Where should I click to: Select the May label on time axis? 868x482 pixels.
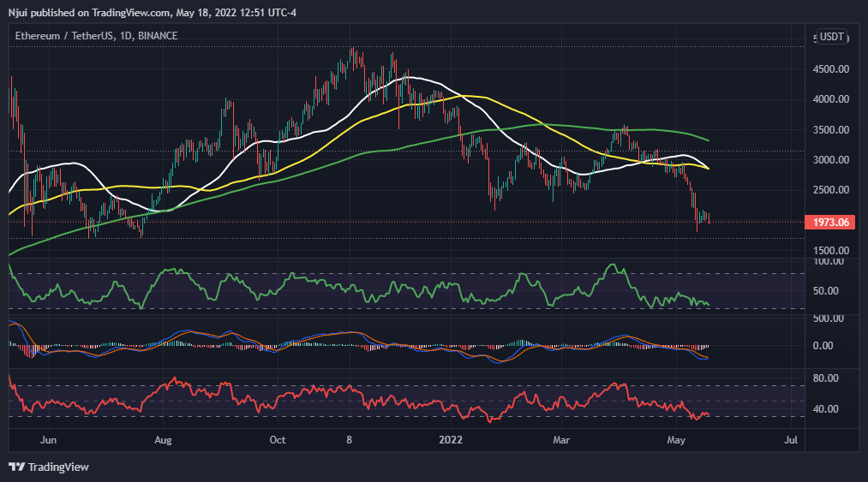point(677,440)
